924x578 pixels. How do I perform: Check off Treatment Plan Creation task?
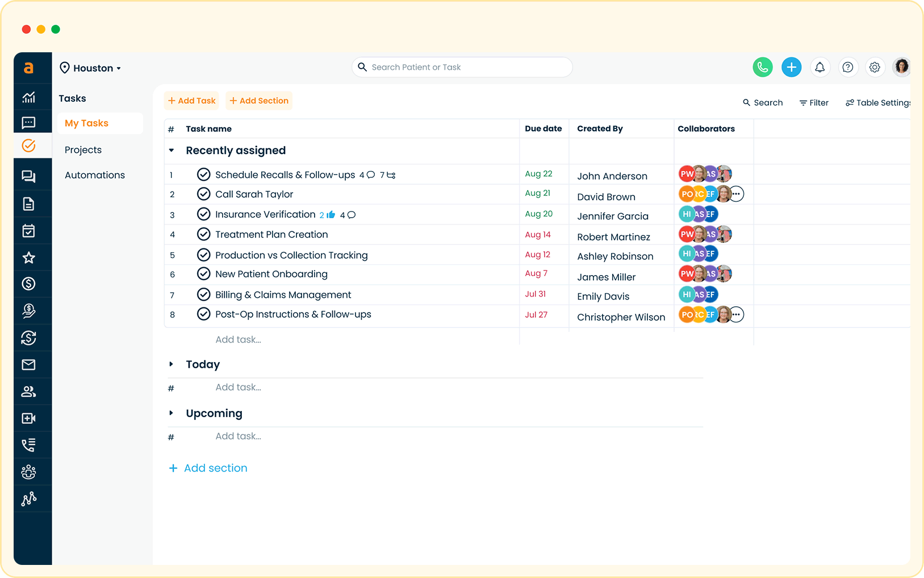coord(203,234)
